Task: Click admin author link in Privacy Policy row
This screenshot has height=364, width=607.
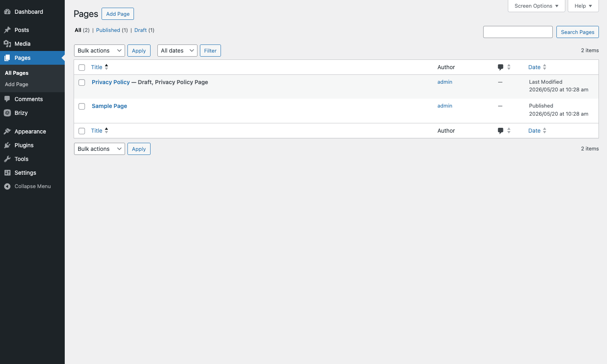Action: click(x=445, y=82)
